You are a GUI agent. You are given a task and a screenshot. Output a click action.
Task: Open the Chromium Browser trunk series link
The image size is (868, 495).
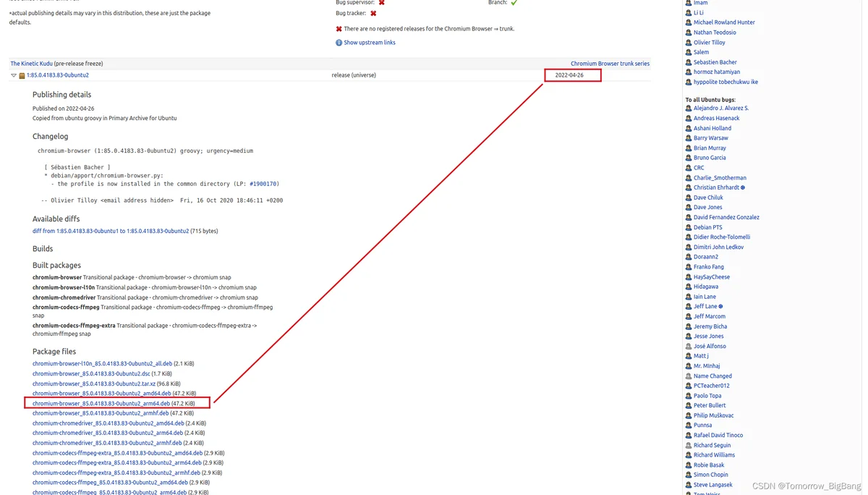tap(610, 64)
